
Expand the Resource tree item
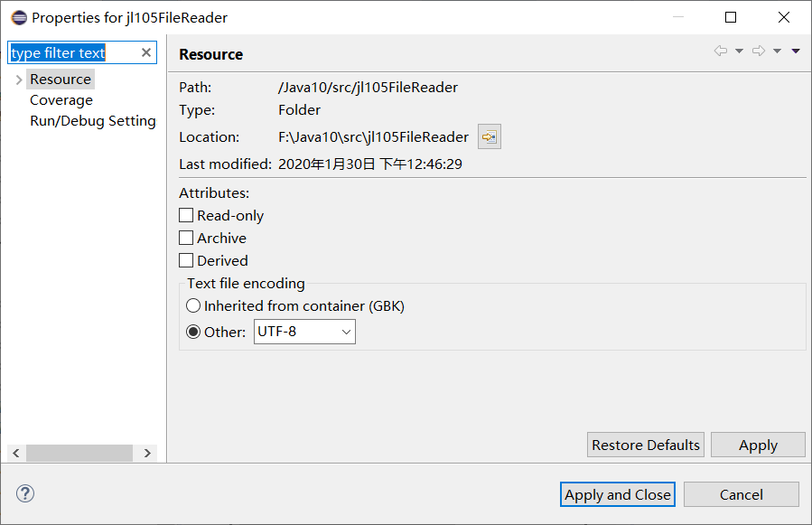coord(17,79)
